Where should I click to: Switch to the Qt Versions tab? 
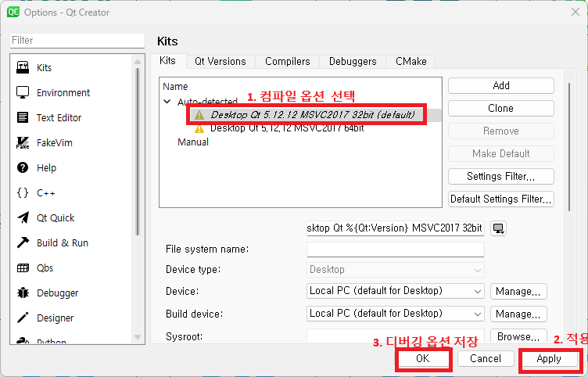(220, 62)
